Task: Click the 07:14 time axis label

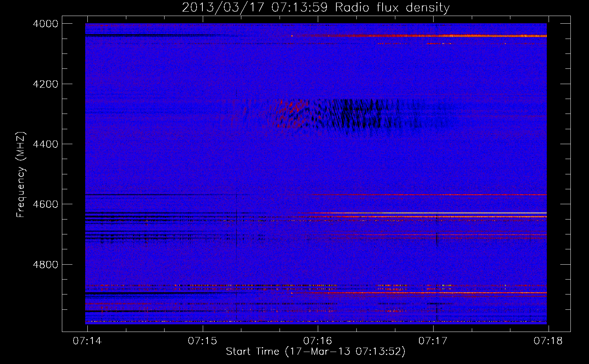Action: (87, 341)
